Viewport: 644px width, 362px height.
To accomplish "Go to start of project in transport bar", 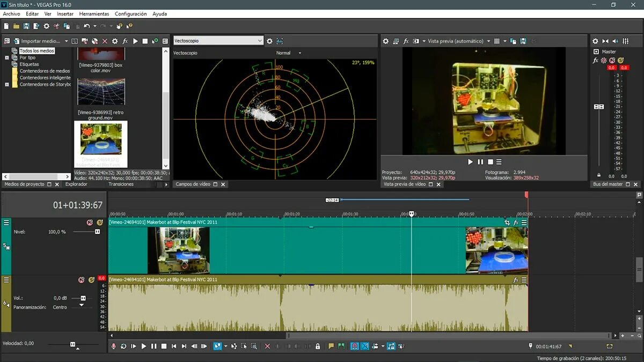I will (174, 346).
